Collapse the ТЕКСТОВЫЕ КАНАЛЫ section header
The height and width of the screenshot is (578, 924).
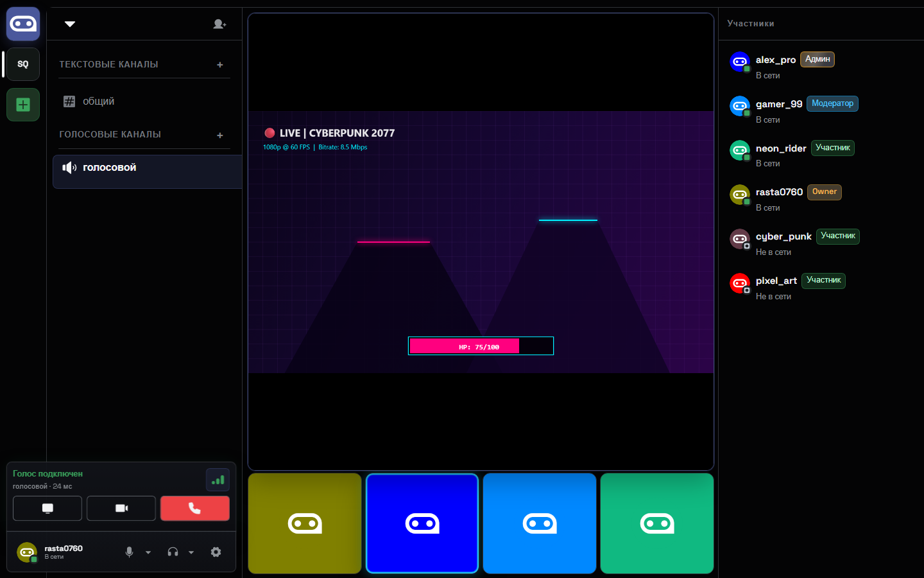[108, 64]
